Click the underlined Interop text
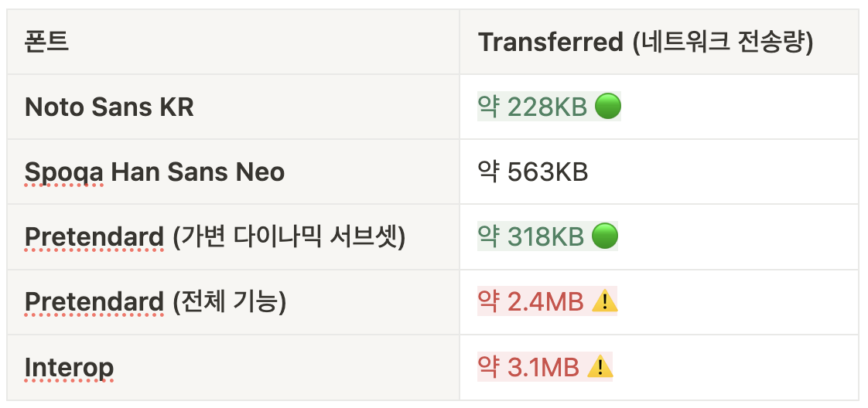This screenshot has width=868, height=408. (69, 367)
